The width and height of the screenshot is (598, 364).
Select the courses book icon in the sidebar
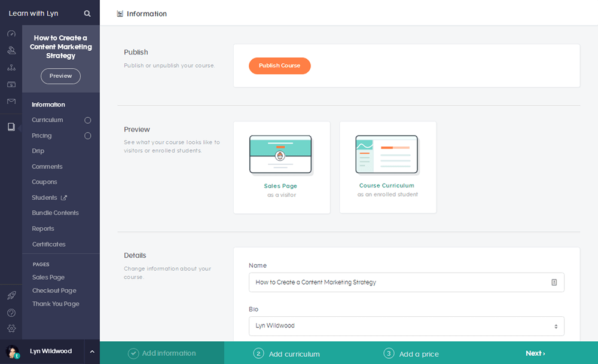tap(11, 127)
